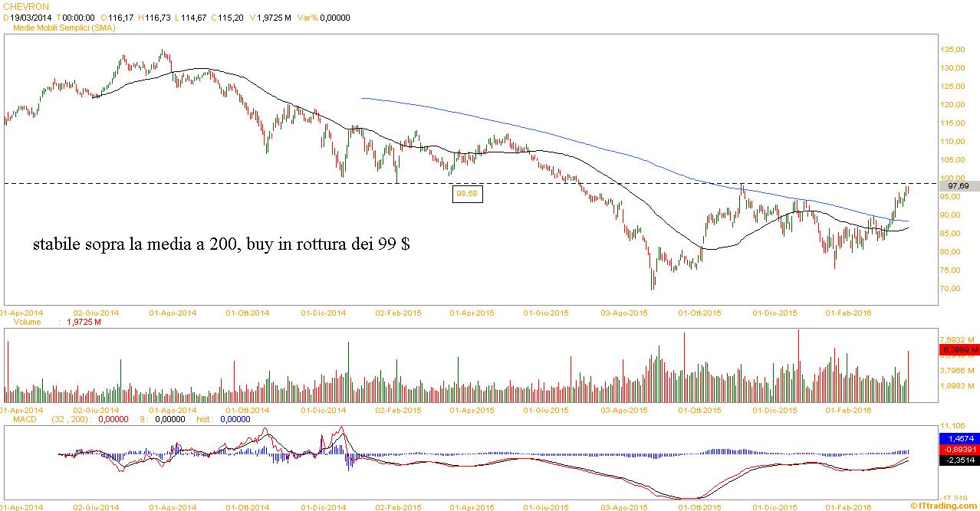Screen dimensions: 980x511
Task: Click the red 5,3989 M volume tag
Action: (x=959, y=350)
